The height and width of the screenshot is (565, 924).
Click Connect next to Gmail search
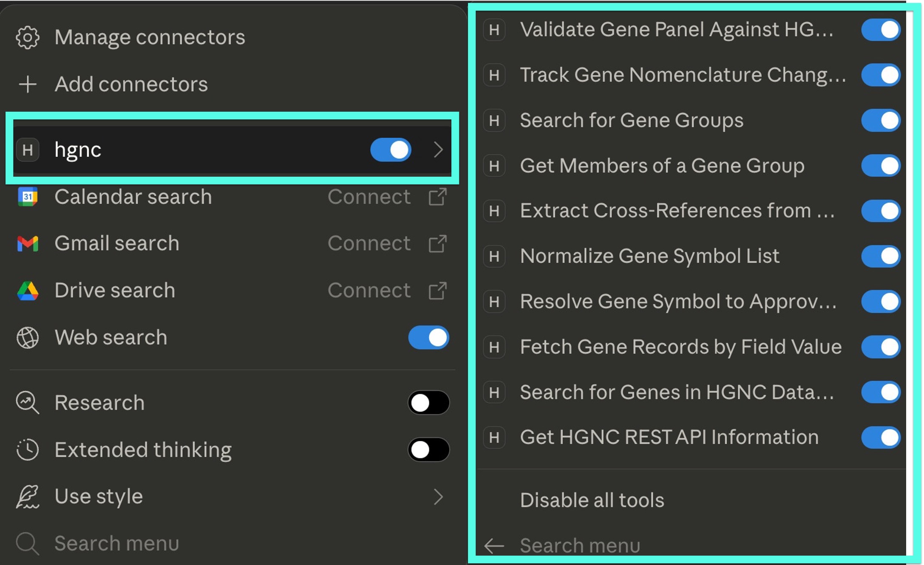(x=369, y=243)
